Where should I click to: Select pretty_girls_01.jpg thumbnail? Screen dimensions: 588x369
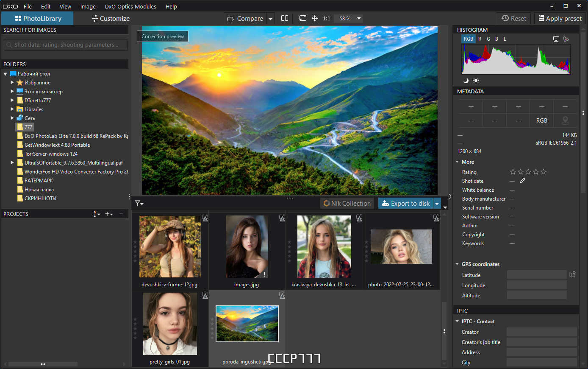(170, 324)
